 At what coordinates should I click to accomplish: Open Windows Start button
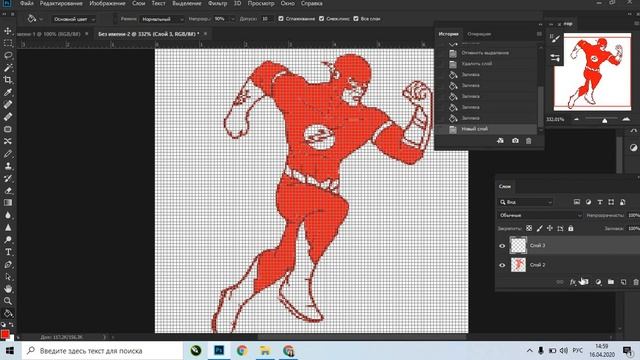tap(10, 351)
